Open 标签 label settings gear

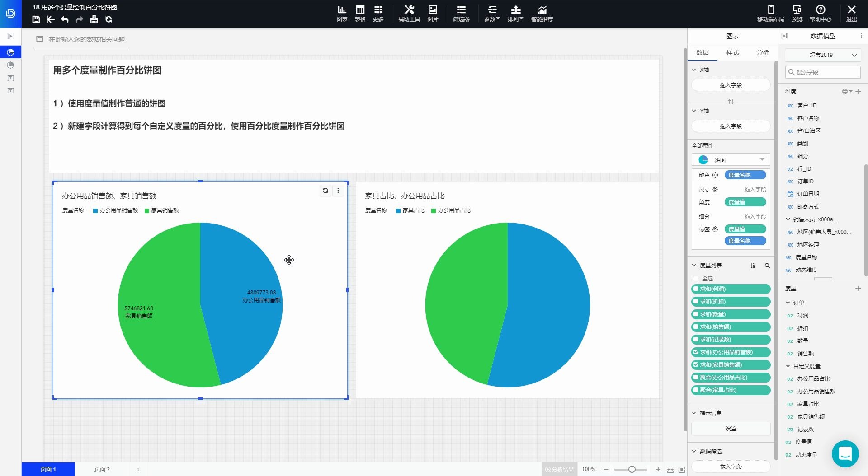point(715,229)
